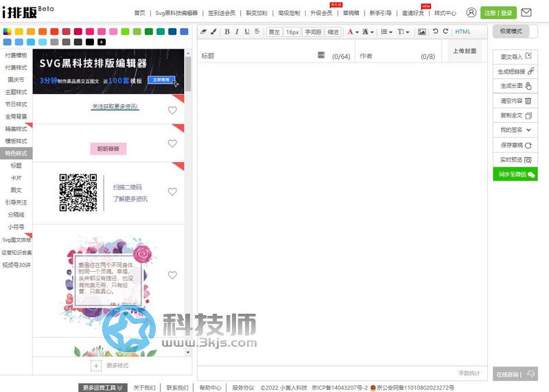Click the SVG黑科技排版编辑器 banner
549x392 pixels.
[108, 71]
